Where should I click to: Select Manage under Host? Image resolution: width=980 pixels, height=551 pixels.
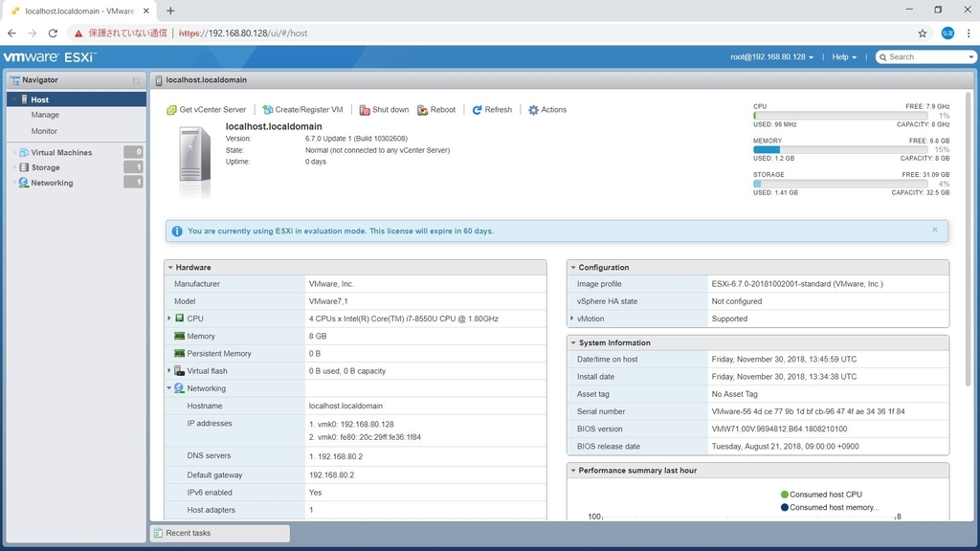(x=45, y=115)
